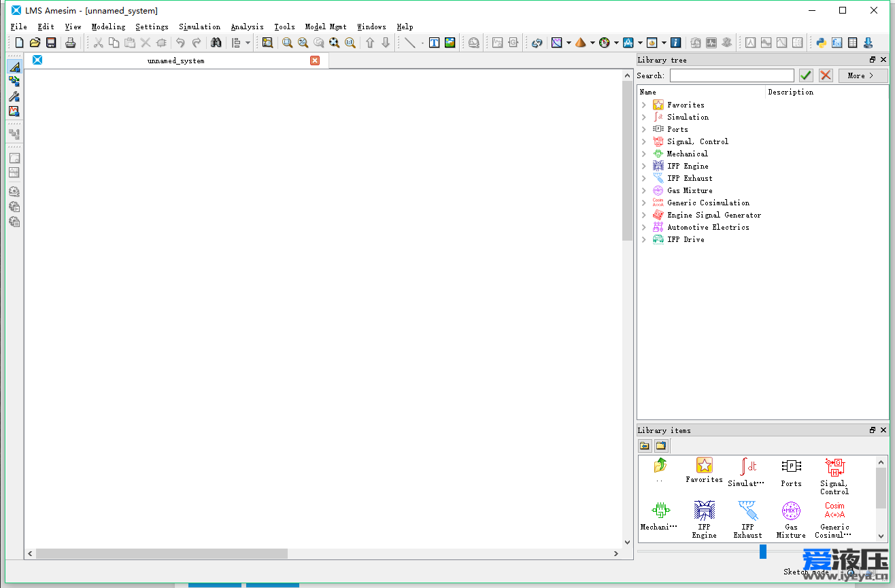Switch to Parameter mode wrench icon
The image size is (895, 588).
tap(14, 97)
